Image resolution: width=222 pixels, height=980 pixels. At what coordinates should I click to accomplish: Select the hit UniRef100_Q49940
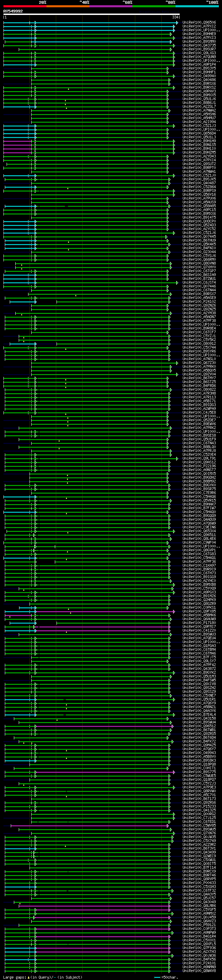(199, 76)
